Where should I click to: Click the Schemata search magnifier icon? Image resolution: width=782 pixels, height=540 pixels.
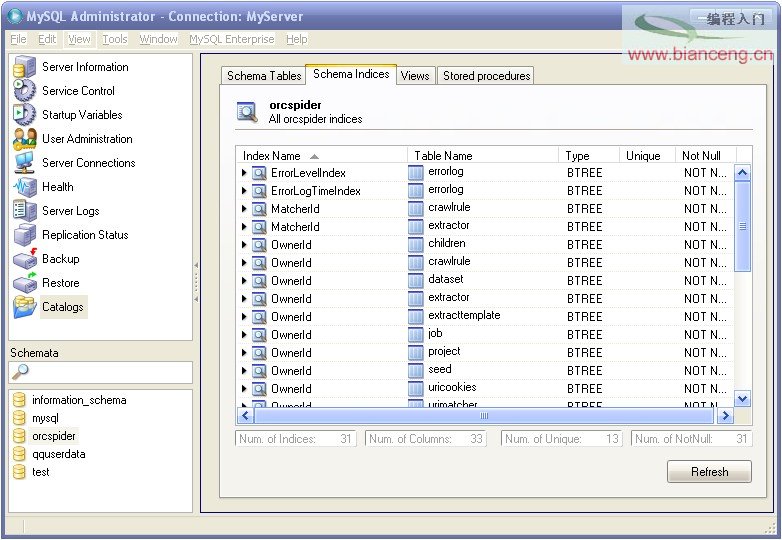pyautogui.click(x=20, y=371)
